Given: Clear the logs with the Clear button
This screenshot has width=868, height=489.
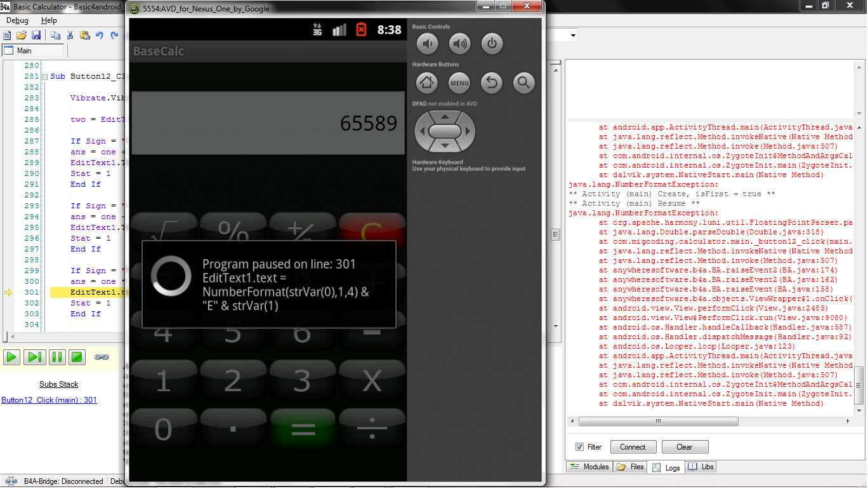Looking at the screenshot, I should (x=685, y=447).
